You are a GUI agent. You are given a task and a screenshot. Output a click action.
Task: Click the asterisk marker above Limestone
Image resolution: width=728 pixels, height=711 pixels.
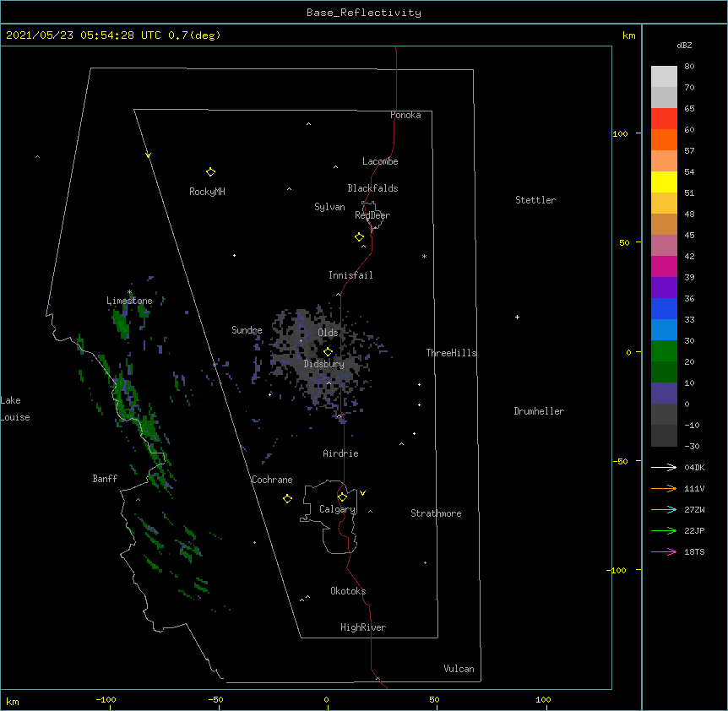coord(129,292)
